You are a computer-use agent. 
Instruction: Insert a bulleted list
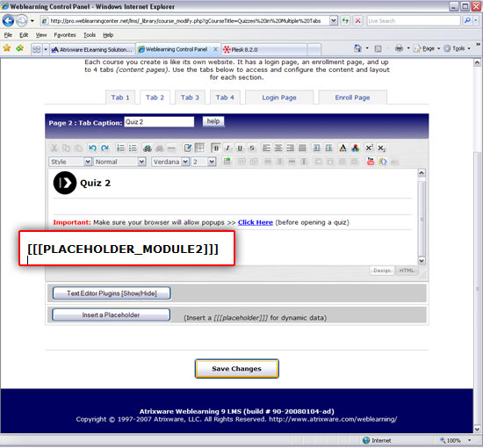tap(133, 148)
